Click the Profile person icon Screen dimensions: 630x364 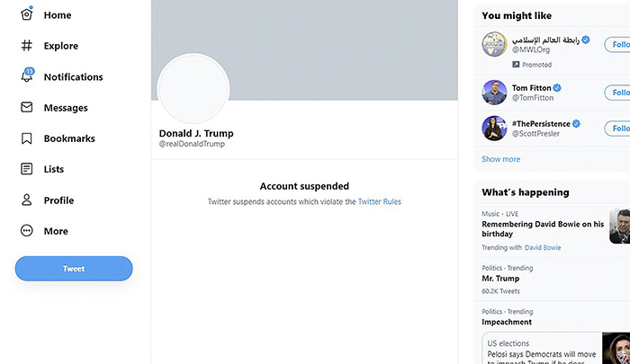click(26, 200)
